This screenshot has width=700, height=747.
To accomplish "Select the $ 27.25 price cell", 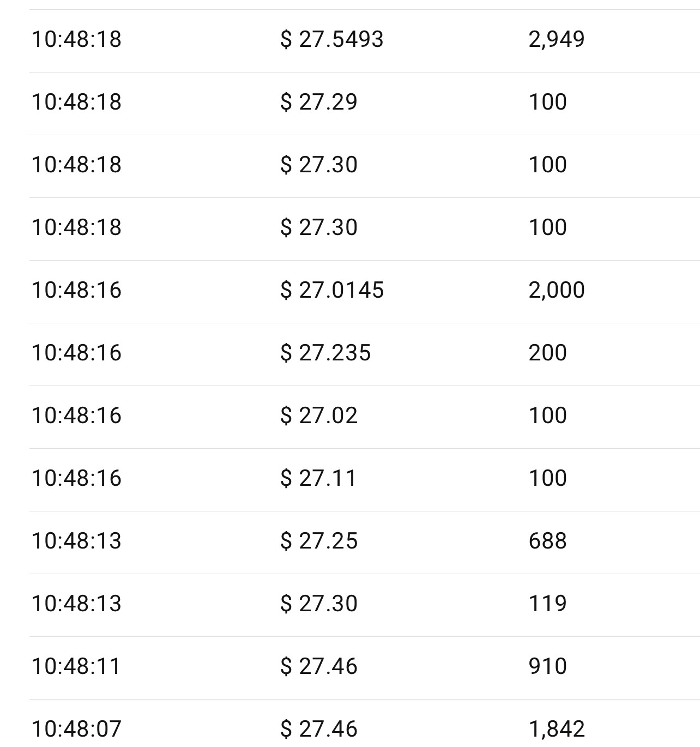I will coord(318,541).
